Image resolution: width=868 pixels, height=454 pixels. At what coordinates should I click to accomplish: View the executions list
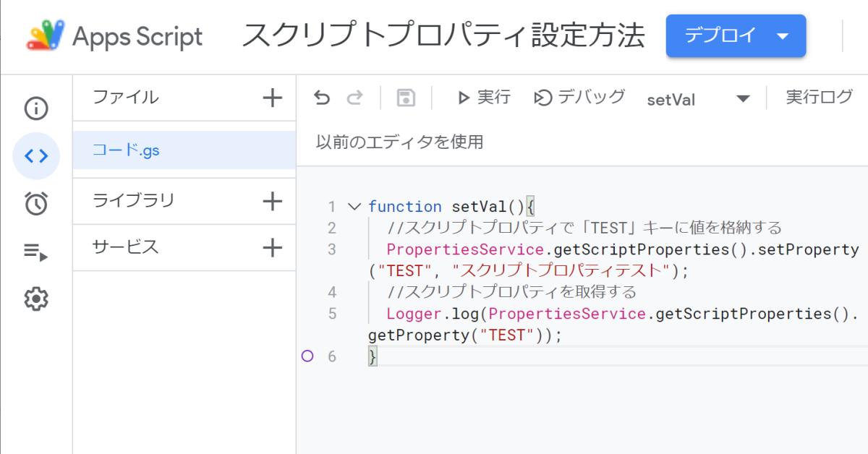[36, 251]
